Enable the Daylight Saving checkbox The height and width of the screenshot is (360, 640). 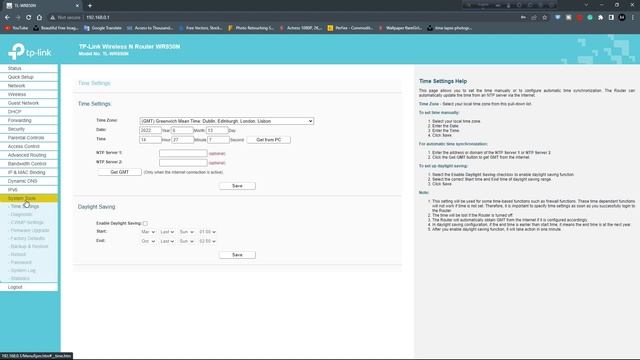(145, 224)
